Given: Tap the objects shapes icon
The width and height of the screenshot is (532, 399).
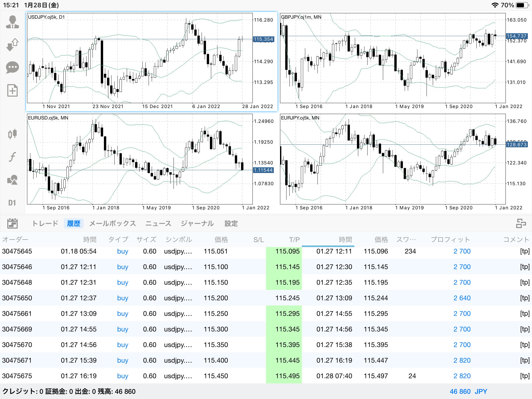Looking at the screenshot, I should click(12, 180).
